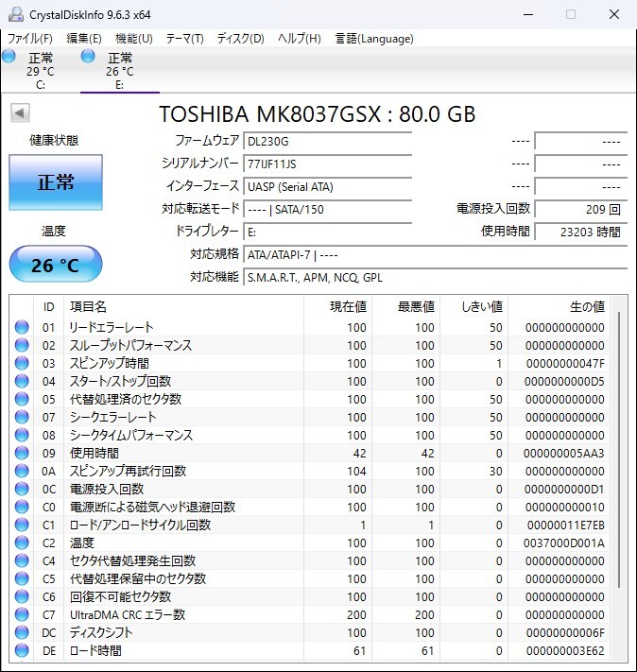This screenshot has height=672, width=637.
Task: Select drive C: status indicator circle
Action: tap(9, 56)
